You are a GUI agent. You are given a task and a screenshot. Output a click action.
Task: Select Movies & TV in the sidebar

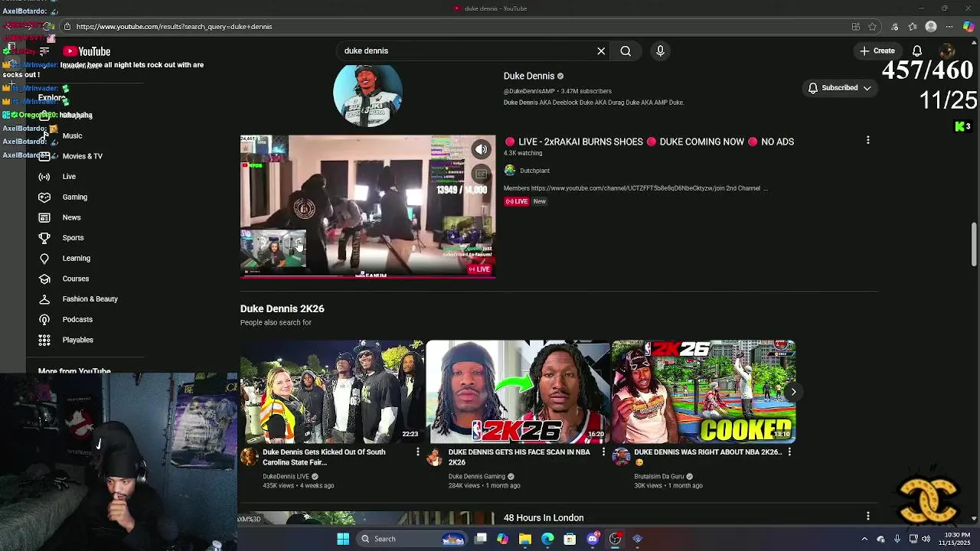pos(82,156)
